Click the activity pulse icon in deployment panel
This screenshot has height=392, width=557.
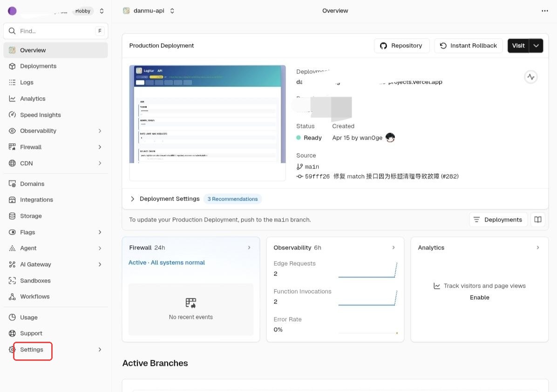pos(531,77)
